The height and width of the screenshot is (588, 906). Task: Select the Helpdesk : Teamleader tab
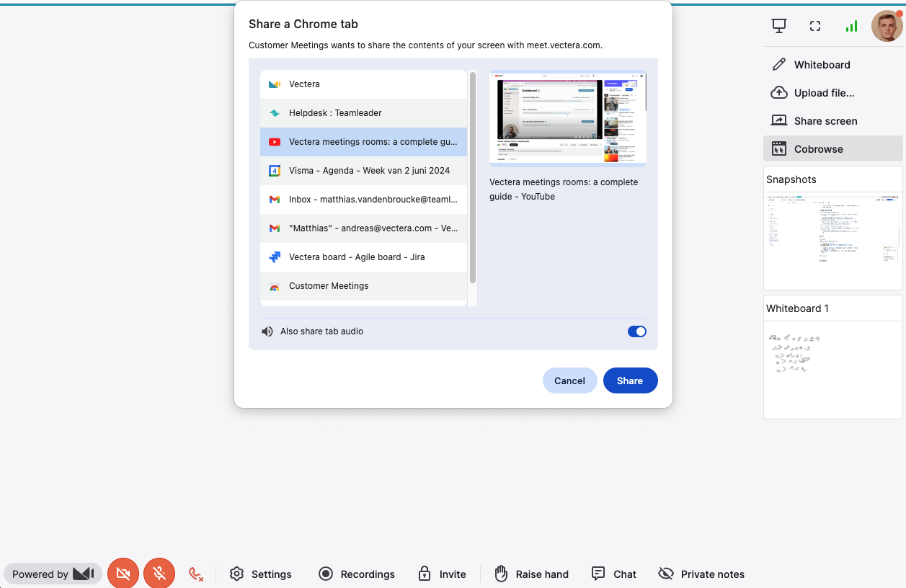(364, 113)
